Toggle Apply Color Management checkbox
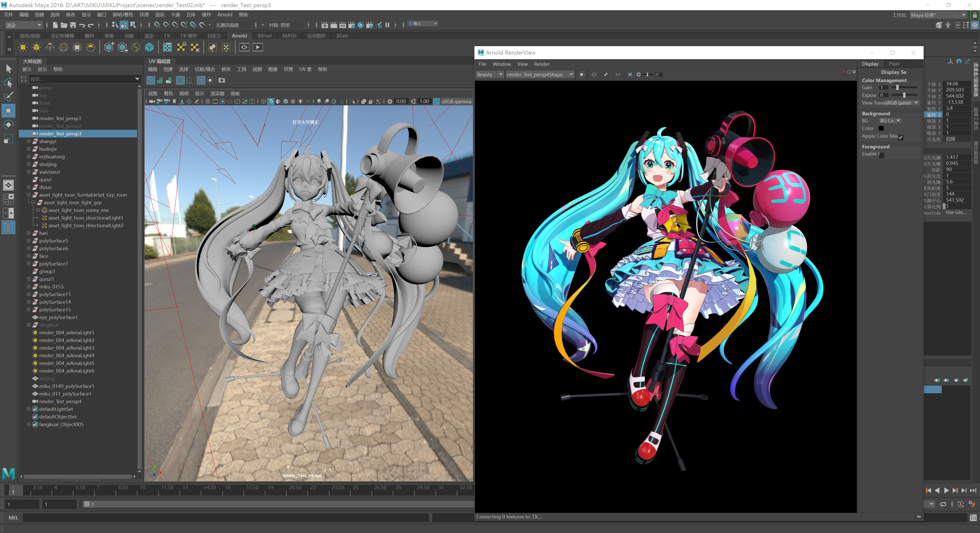Image resolution: width=980 pixels, height=533 pixels. [x=900, y=137]
